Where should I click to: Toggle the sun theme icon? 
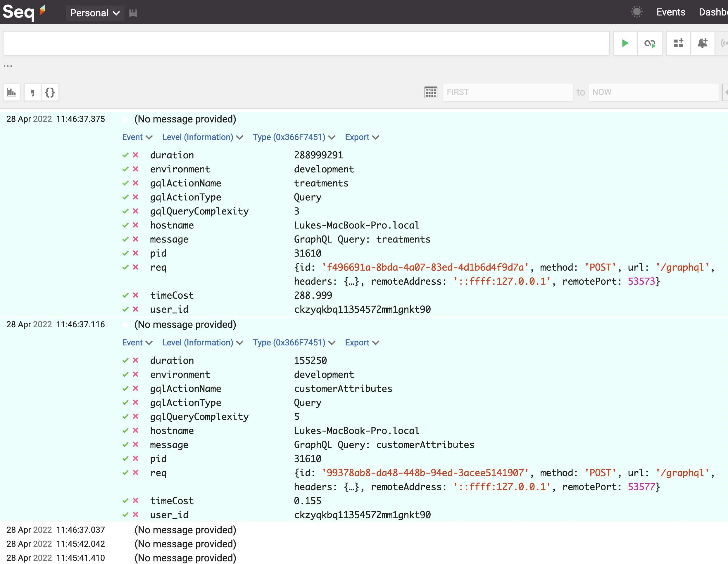(x=637, y=12)
